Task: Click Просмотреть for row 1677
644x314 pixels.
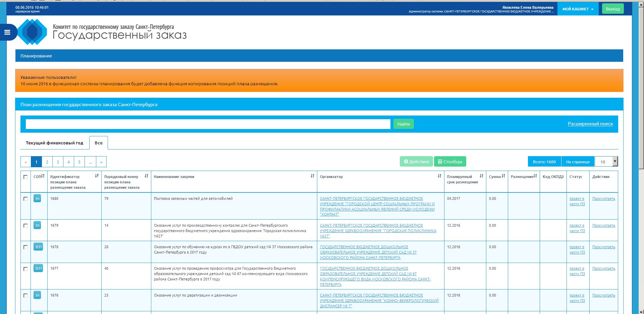Action: [x=603, y=268]
